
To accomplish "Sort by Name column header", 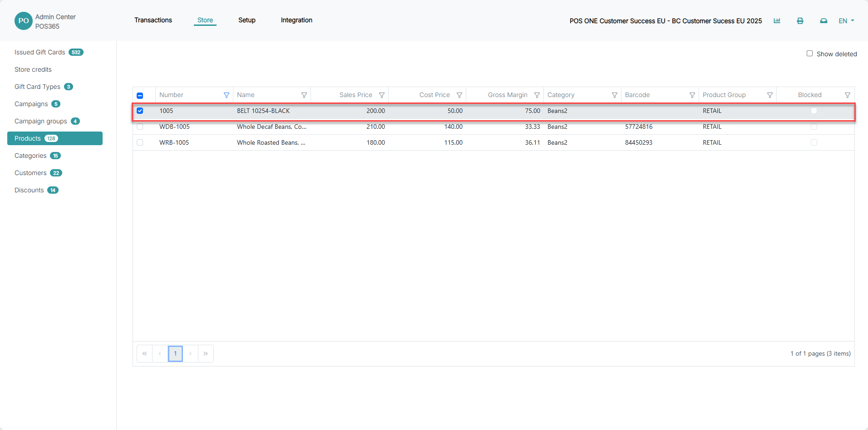I will pos(246,95).
